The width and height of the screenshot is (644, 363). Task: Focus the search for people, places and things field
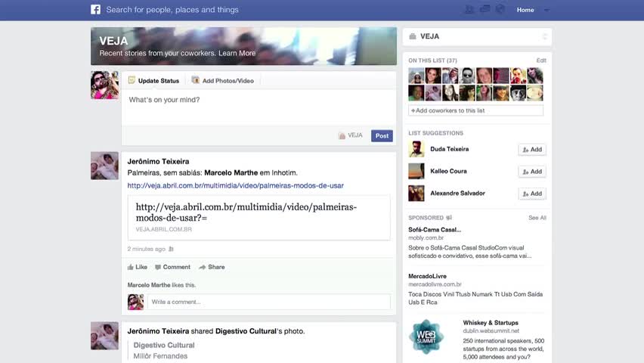point(172,10)
